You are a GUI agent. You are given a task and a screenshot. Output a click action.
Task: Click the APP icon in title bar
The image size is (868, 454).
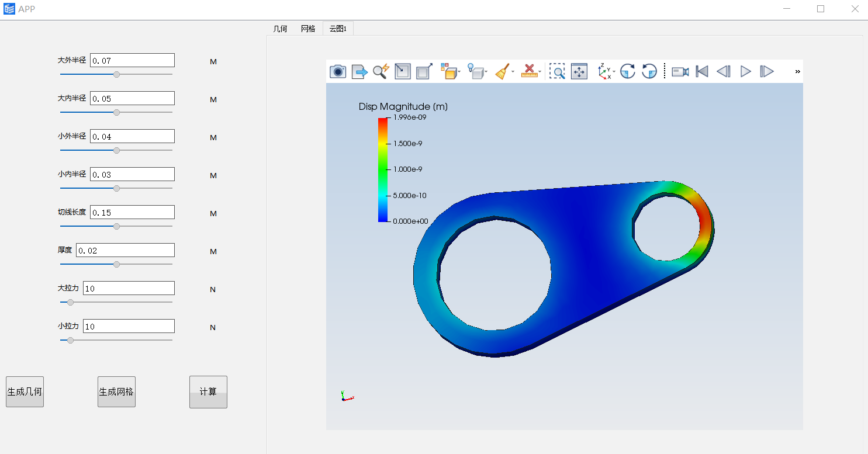coord(9,9)
